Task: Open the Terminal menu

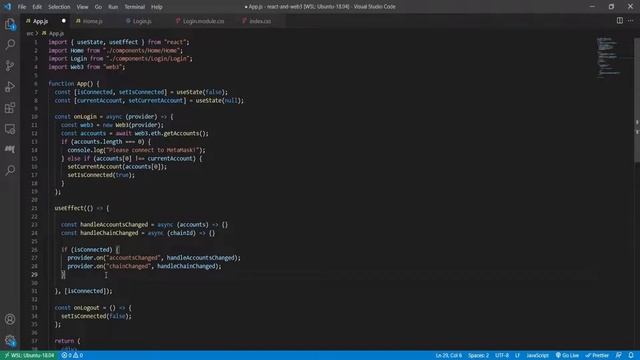Action: click(x=135, y=7)
